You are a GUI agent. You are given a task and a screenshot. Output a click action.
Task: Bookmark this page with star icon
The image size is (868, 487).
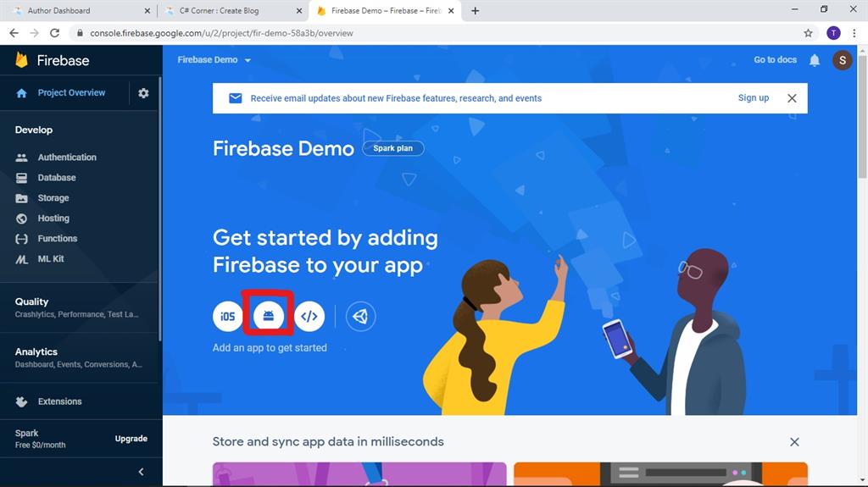point(808,33)
